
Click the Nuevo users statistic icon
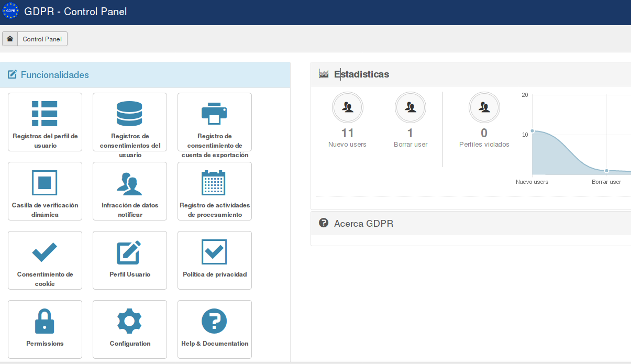[x=348, y=107]
